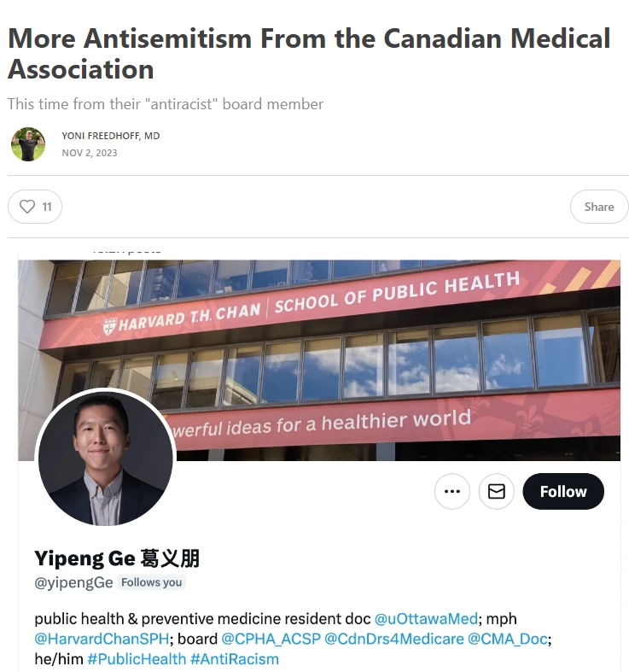Click the @yipengGe handle text
629x672 pixels.
tap(73, 582)
